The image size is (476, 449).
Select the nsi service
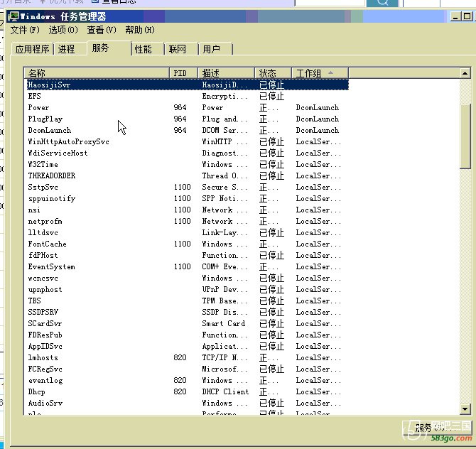tap(34, 210)
